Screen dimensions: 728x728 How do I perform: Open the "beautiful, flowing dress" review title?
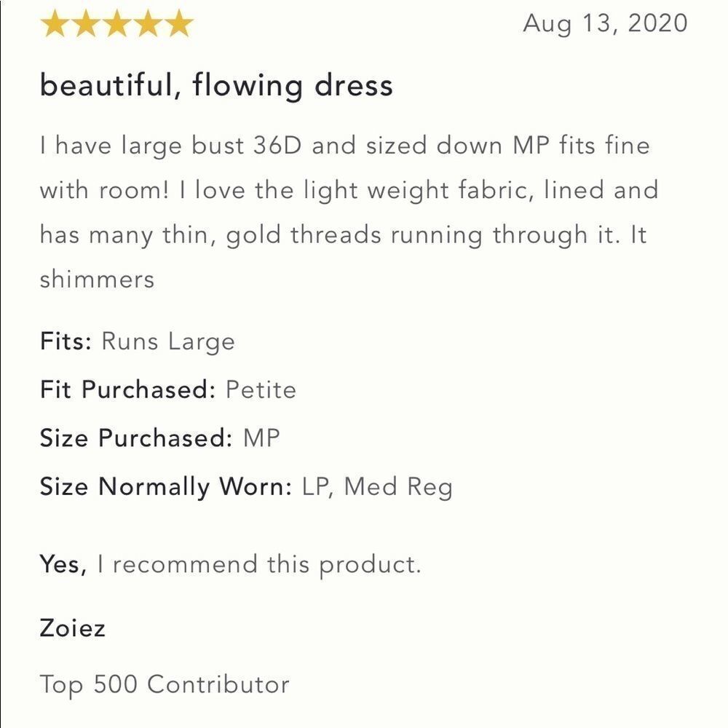[x=216, y=86]
